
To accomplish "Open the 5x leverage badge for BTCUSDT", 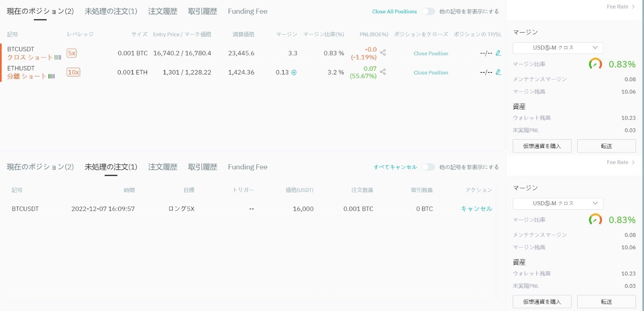I will [72, 53].
